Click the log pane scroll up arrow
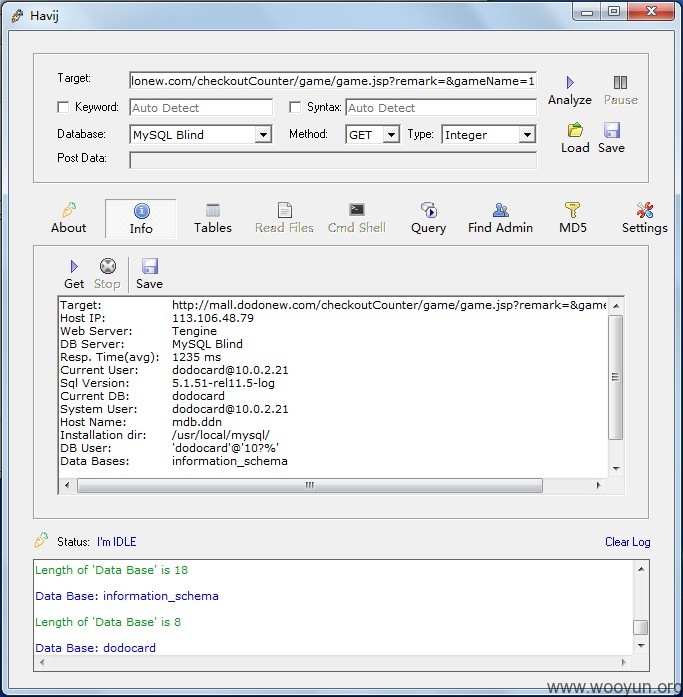The width and height of the screenshot is (683, 697). [641, 569]
